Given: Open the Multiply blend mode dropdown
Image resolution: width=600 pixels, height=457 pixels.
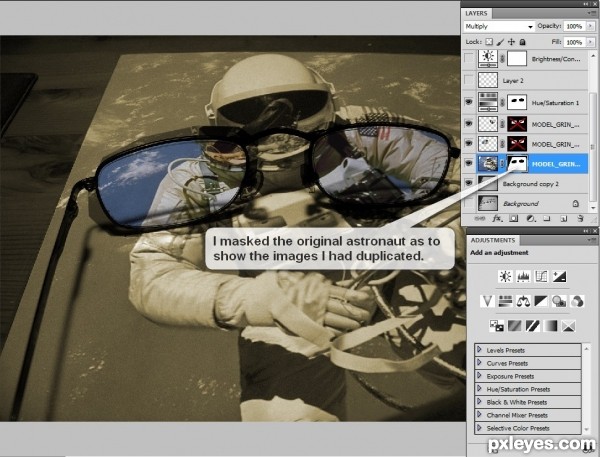Looking at the screenshot, I should coord(499,26).
